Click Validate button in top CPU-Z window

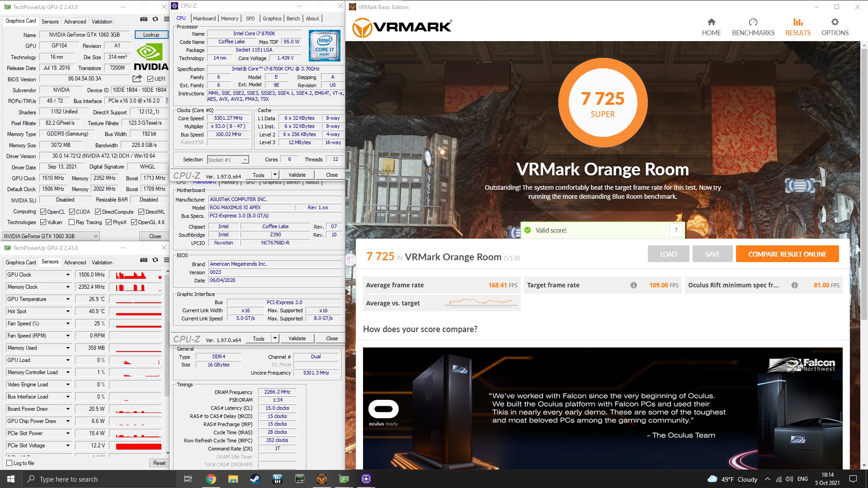coord(297,175)
